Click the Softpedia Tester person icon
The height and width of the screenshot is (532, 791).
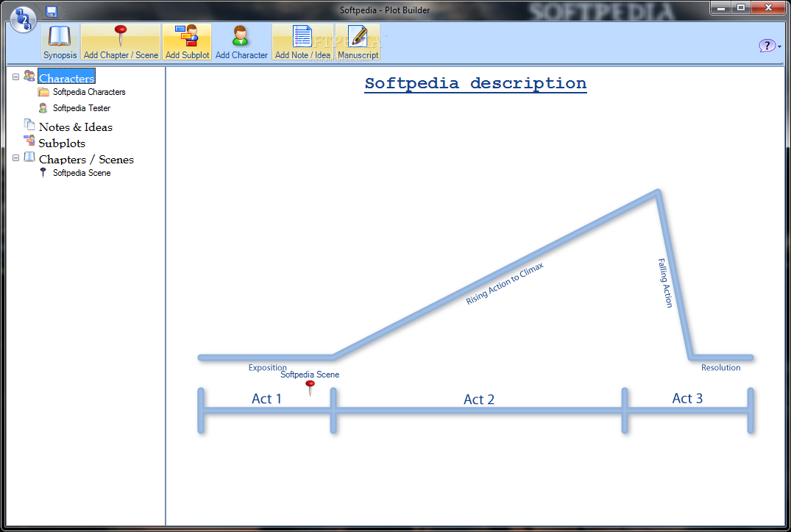(43, 108)
